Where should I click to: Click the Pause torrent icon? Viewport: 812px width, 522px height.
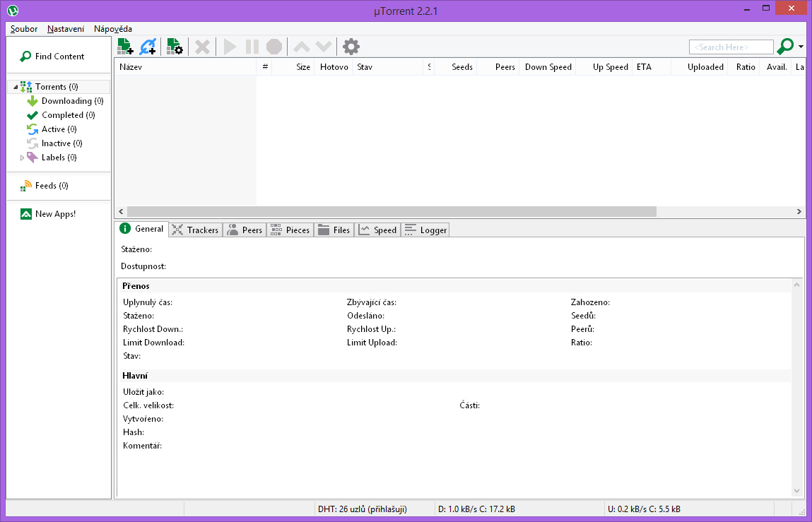tap(252, 47)
